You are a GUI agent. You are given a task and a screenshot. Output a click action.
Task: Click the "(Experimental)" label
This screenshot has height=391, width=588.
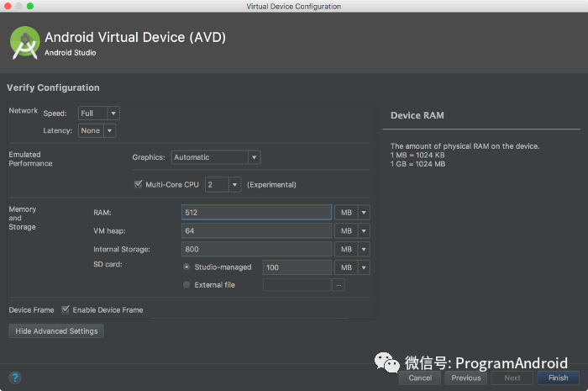pos(271,185)
